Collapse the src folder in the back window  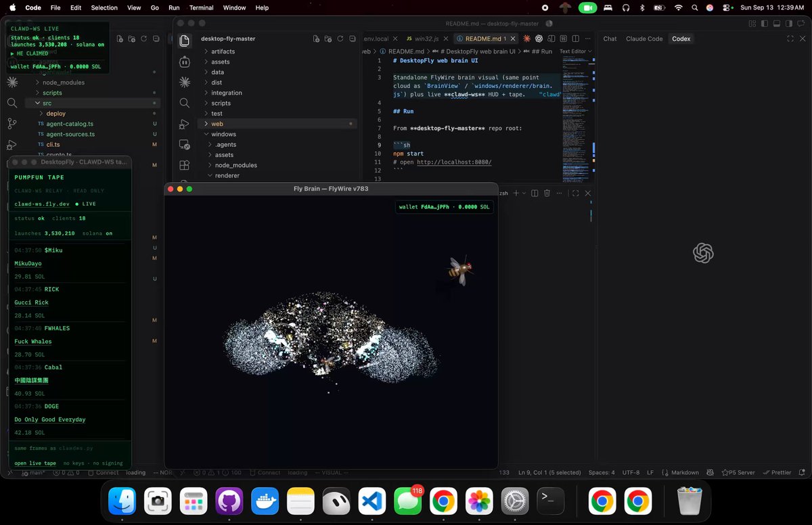point(93,103)
